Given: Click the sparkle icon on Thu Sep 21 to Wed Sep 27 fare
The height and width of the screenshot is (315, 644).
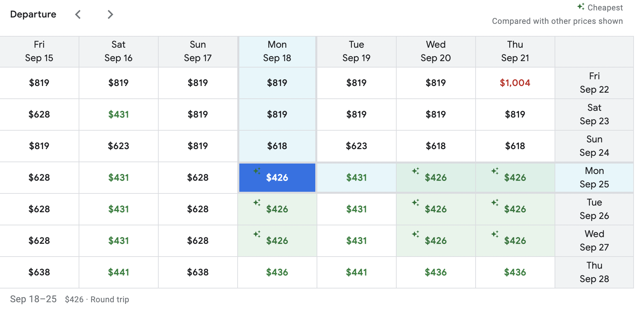Looking at the screenshot, I should (x=494, y=234).
